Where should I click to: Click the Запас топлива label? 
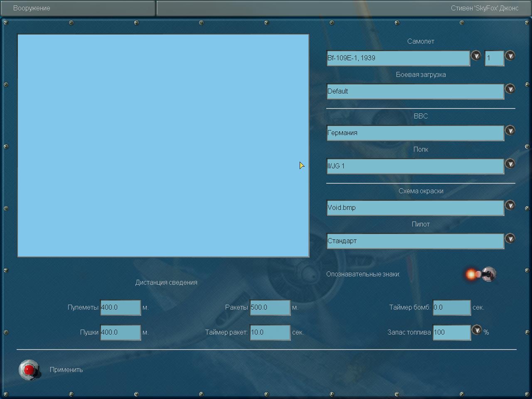pyautogui.click(x=409, y=332)
